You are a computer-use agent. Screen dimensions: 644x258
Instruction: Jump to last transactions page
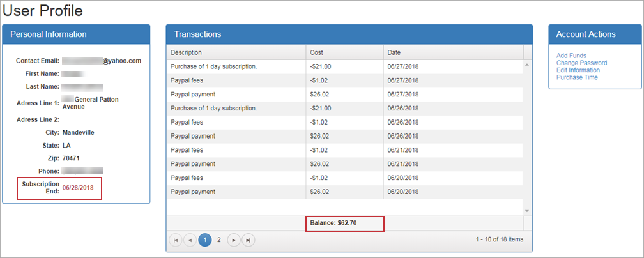(x=249, y=240)
